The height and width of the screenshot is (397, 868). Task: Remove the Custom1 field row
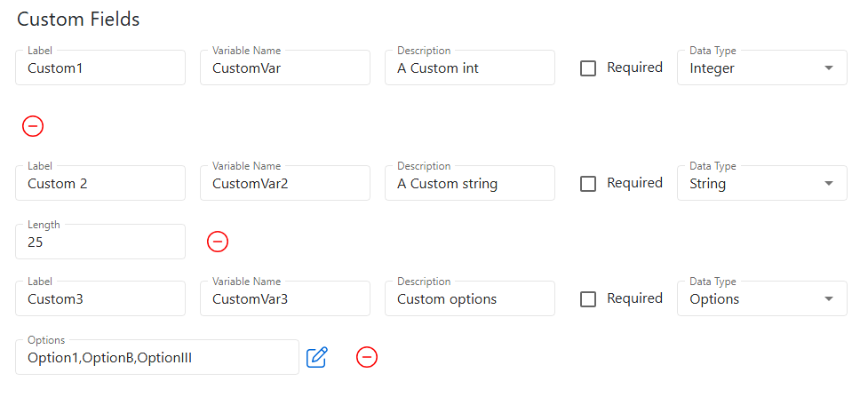click(33, 126)
